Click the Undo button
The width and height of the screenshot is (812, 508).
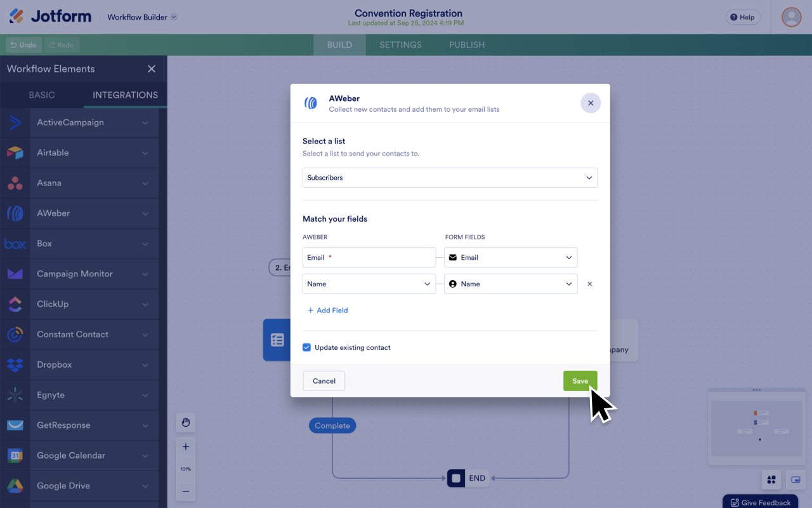[23, 45]
